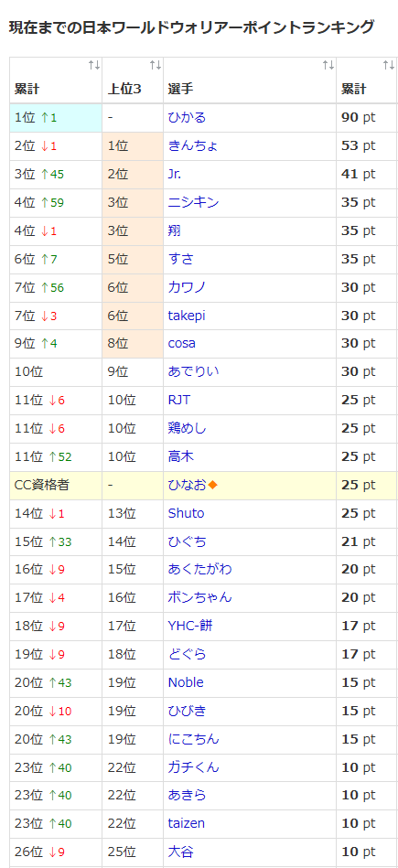This screenshot has height=868, width=398.
Task: Sort by first 累計 rank column arrows
Action: [x=94, y=65]
